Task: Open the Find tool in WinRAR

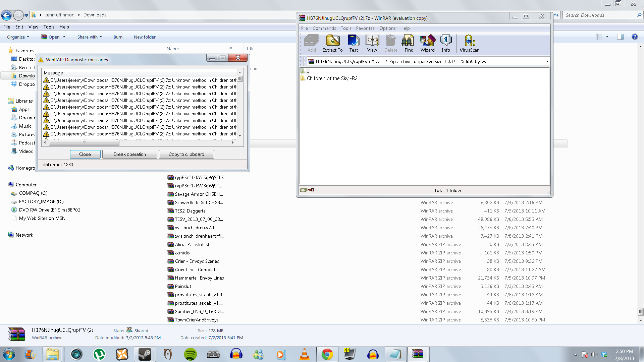Action: pos(409,44)
